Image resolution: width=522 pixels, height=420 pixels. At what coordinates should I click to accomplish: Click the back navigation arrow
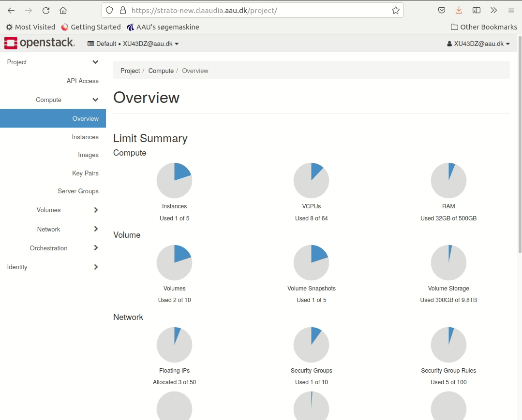click(11, 10)
